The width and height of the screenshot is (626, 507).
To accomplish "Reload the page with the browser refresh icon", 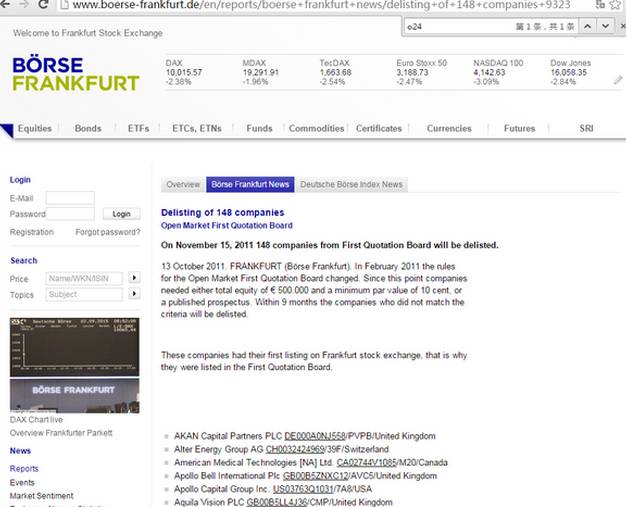I will point(43,4).
